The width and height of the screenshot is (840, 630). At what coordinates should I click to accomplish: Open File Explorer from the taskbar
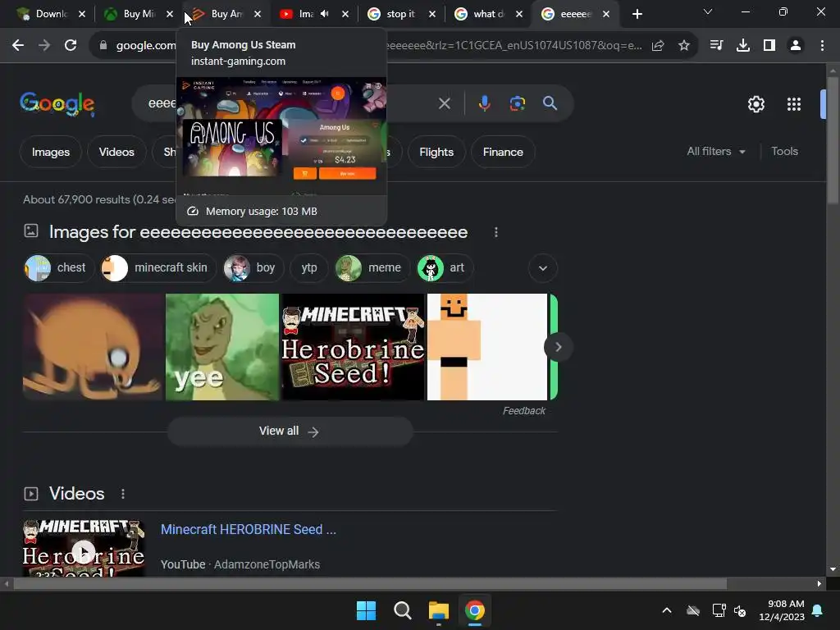[x=438, y=610]
